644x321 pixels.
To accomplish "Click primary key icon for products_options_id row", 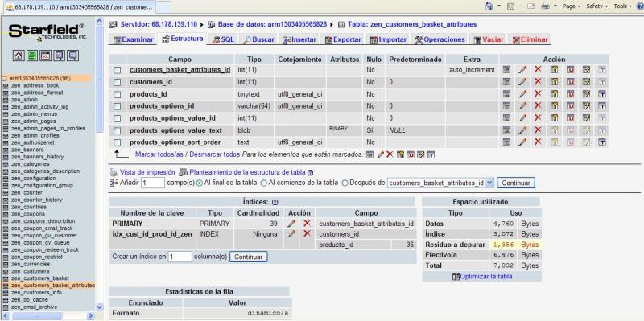I will point(554,106).
